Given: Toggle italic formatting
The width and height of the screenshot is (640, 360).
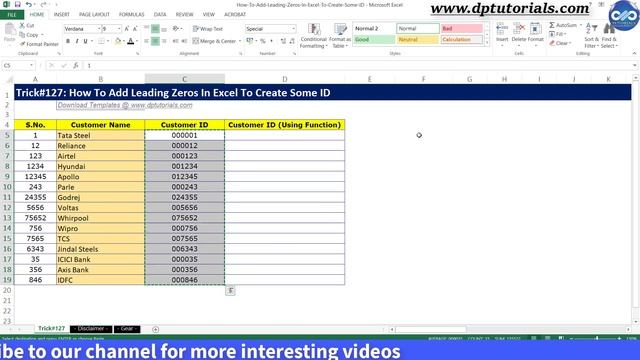Looking at the screenshot, I should point(76,41).
